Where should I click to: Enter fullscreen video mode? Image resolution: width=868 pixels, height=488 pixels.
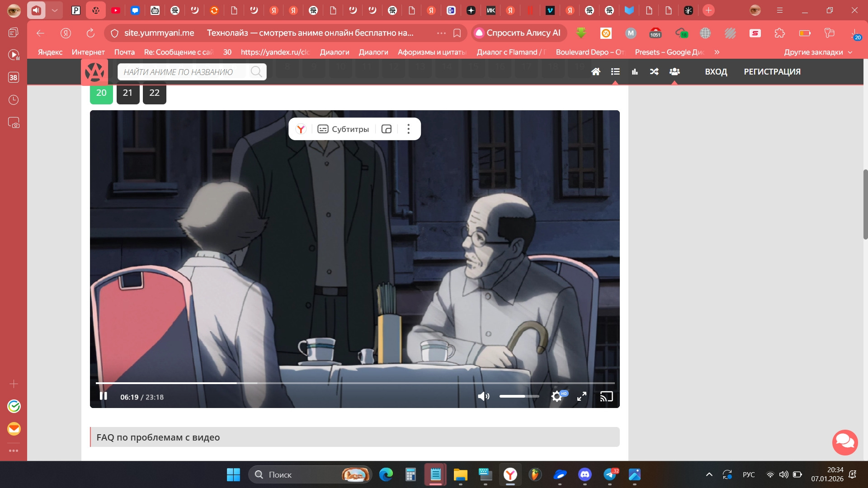click(x=582, y=396)
